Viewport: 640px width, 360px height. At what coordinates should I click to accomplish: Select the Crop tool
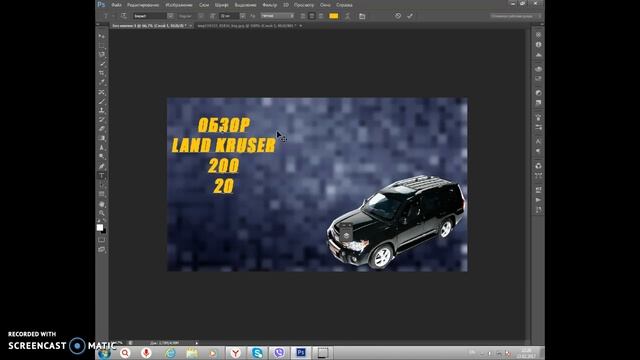102,73
